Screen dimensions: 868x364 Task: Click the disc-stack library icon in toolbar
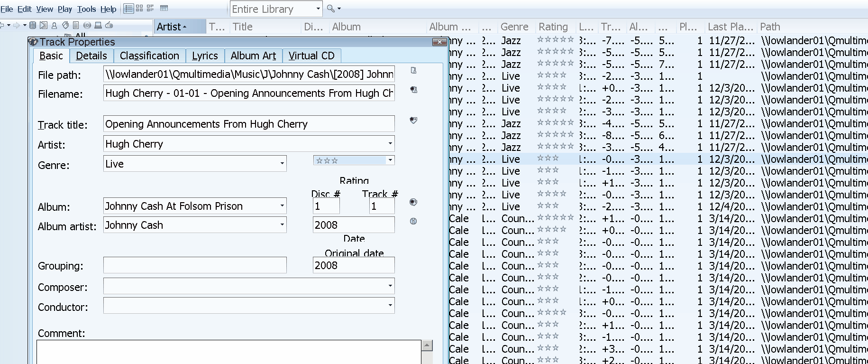tap(33, 25)
